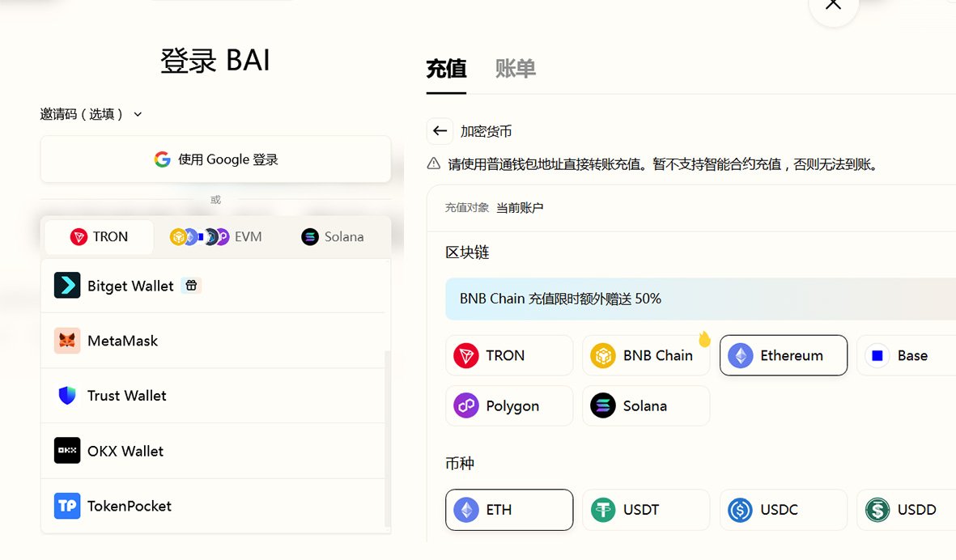This screenshot has height=560, width=956.
Task: Select USDT as the currency
Action: point(646,510)
